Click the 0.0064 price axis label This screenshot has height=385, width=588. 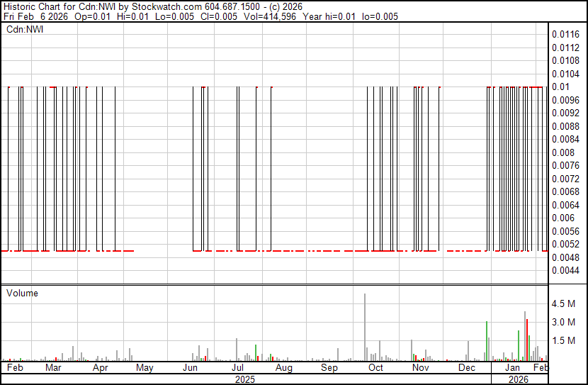[565, 205]
